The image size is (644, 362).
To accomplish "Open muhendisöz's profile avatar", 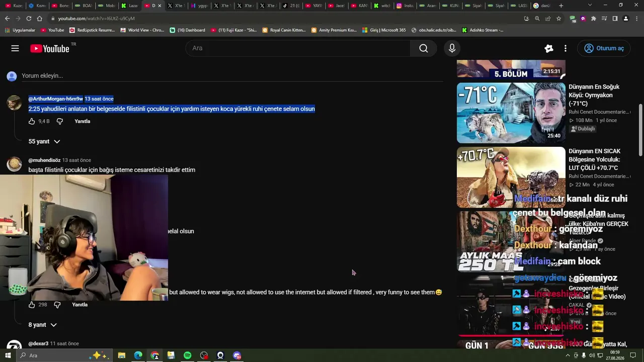I will pos(14,164).
